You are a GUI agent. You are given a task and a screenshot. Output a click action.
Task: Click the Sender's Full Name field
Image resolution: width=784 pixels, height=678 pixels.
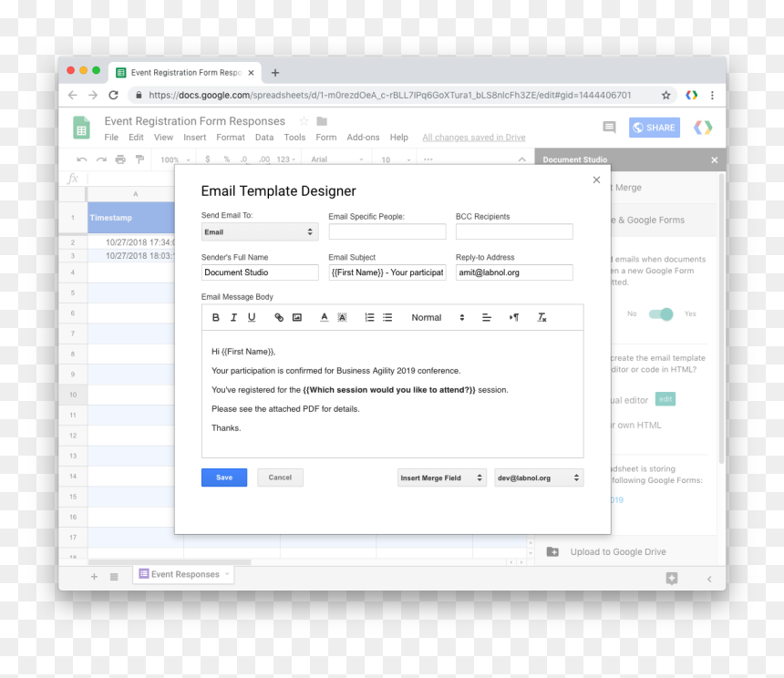[260, 272]
